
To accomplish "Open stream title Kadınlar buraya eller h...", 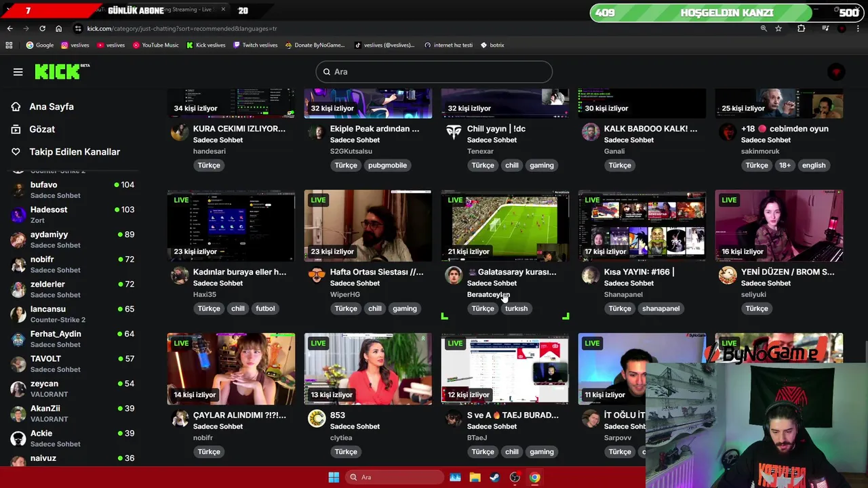I will [239, 272].
